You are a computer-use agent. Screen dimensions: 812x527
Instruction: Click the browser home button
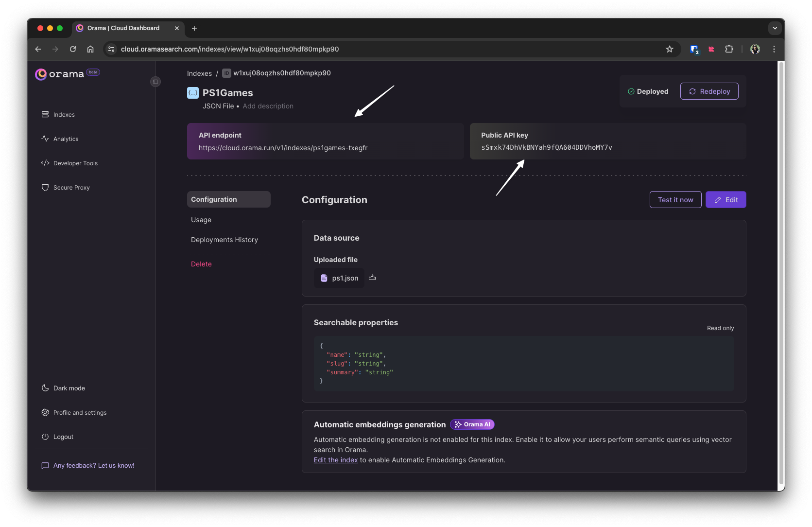click(90, 49)
